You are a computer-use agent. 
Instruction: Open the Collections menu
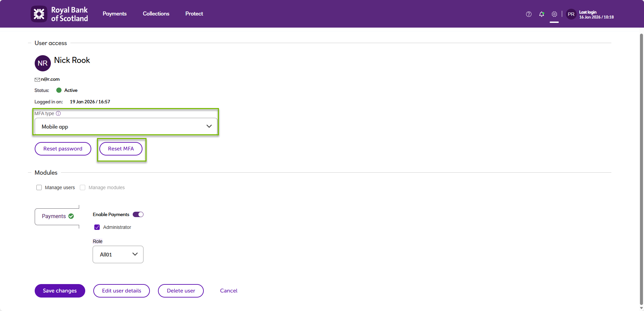click(x=156, y=14)
